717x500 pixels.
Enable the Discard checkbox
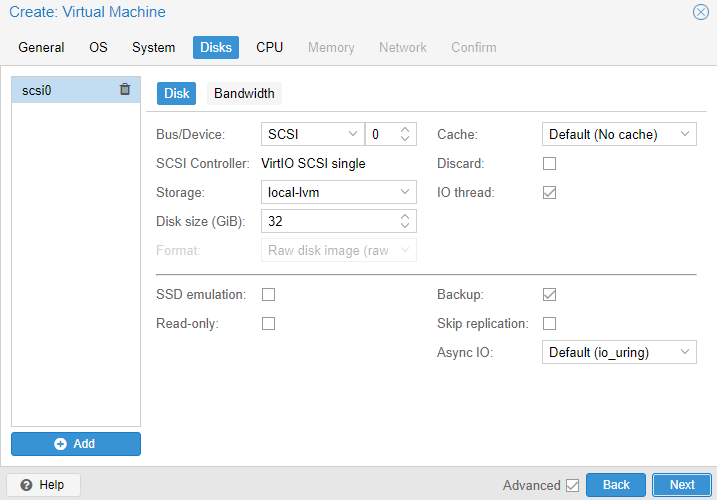click(x=549, y=163)
